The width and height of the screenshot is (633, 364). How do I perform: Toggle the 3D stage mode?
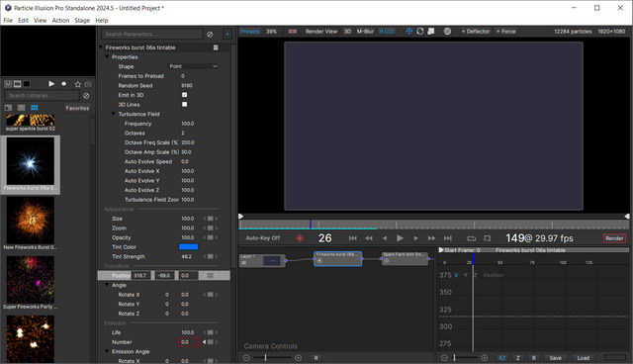[347, 31]
